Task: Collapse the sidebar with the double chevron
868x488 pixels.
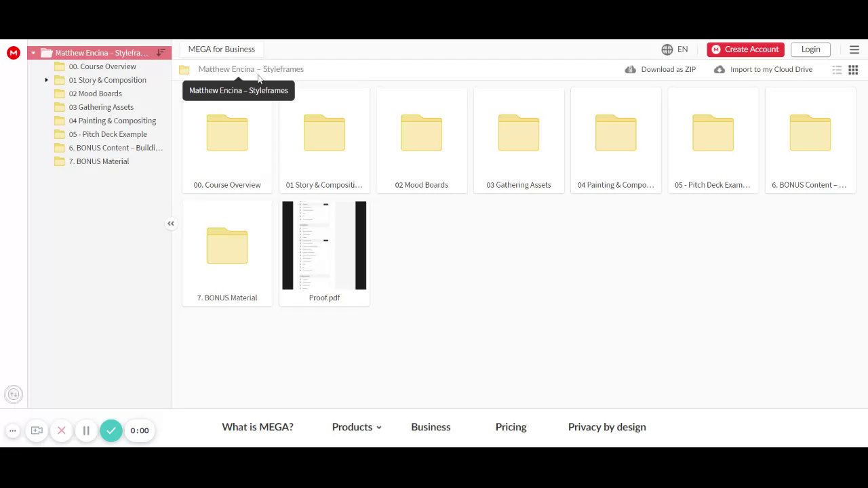Action: [171, 224]
